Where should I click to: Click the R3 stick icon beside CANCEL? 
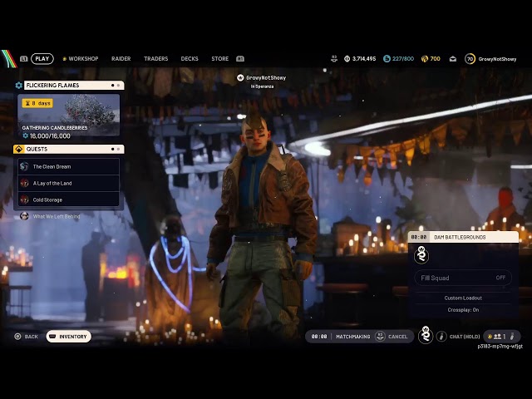tap(380, 336)
